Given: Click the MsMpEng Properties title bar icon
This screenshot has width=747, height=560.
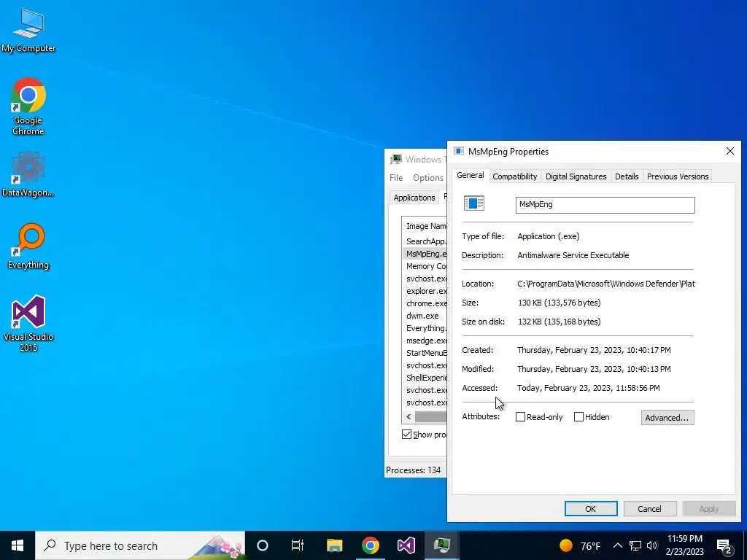Looking at the screenshot, I should tap(459, 151).
